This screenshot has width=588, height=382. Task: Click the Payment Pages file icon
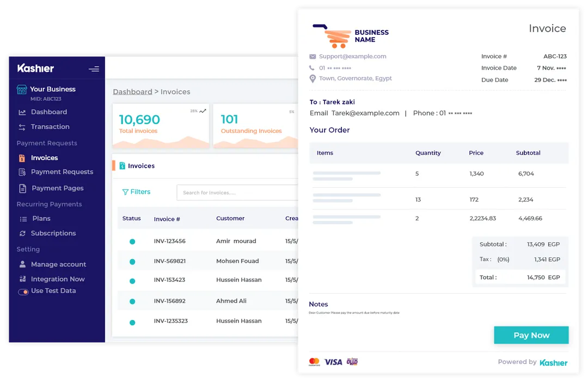[x=22, y=188]
